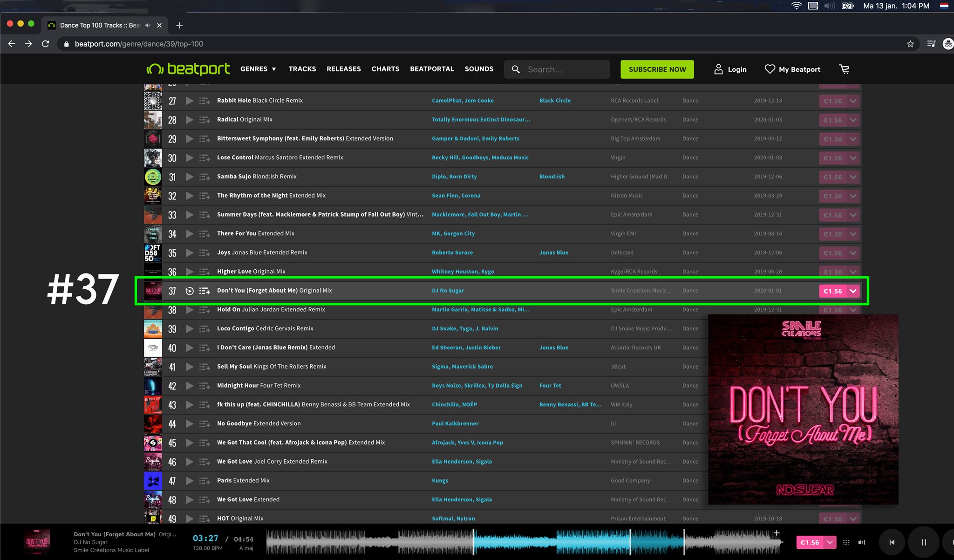Image resolution: width=954 pixels, height=560 pixels.
Task: Click the Higher Love Original Mix title
Action: coord(251,272)
